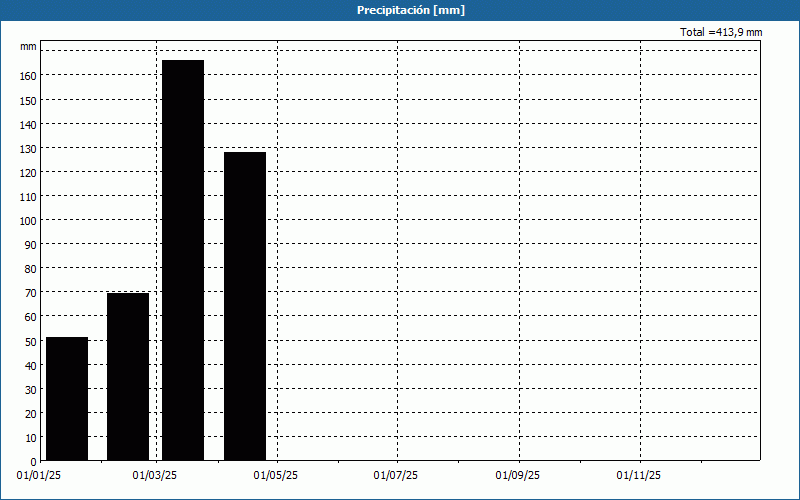Select the February bar near 69 mm
Screen dimensions: 800x500
click(x=128, y=377)
